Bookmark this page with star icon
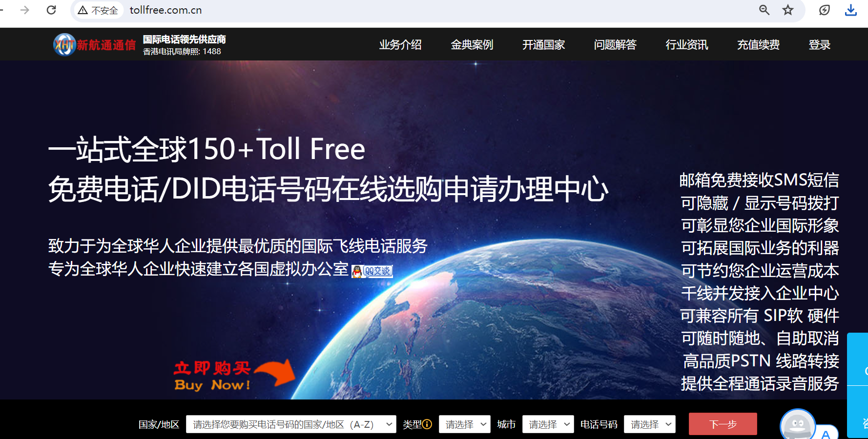868x439 pixels. click(x=788, y=10)
